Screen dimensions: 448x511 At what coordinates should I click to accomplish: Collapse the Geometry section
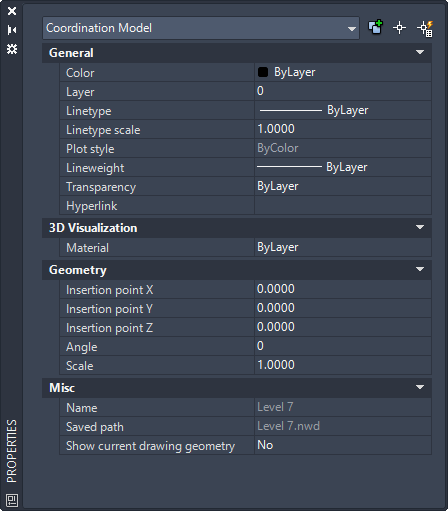click(x=420, y=269)
